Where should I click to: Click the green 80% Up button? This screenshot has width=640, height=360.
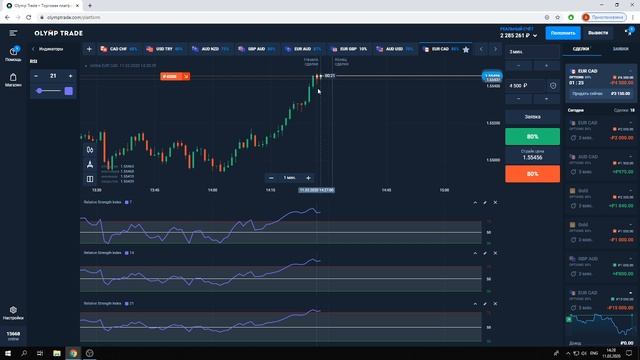pos(533,136)
